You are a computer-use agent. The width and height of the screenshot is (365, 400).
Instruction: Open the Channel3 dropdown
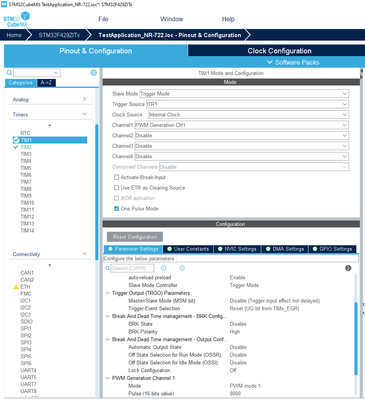click(x=242, y=146)
